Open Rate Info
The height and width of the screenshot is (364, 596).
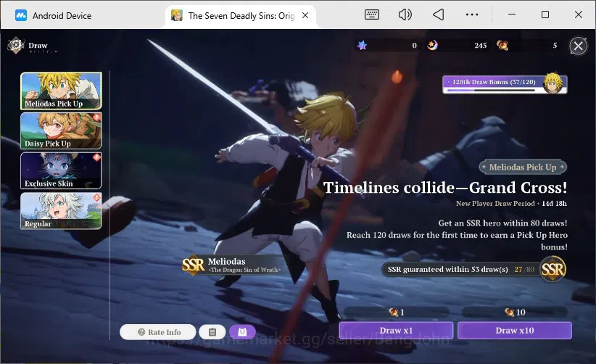[158, 332]
